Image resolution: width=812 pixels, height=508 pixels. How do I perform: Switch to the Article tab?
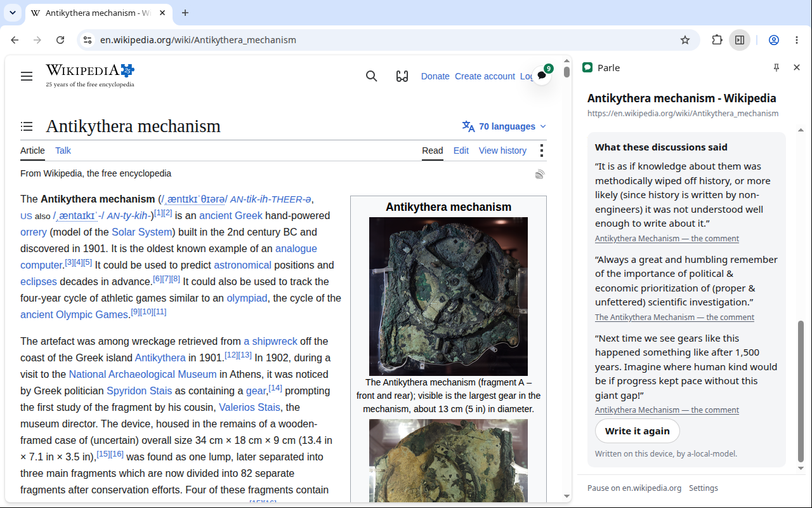coord(32,150)
